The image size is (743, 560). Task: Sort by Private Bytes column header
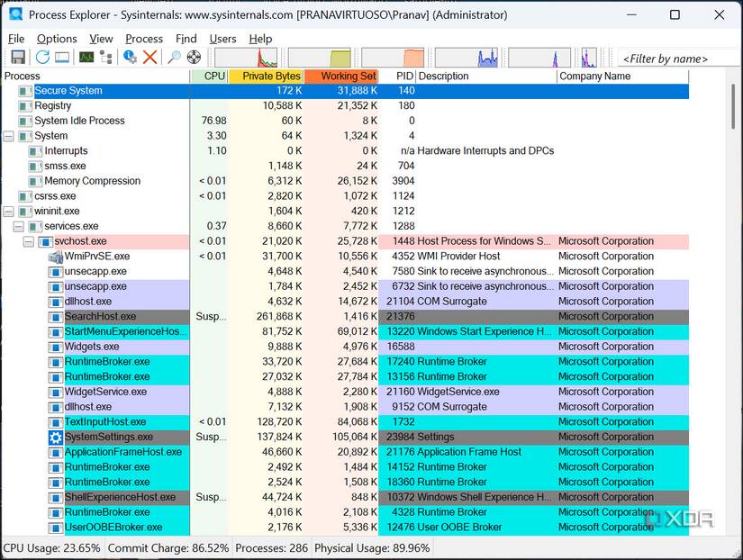click(x=267, y=77)
